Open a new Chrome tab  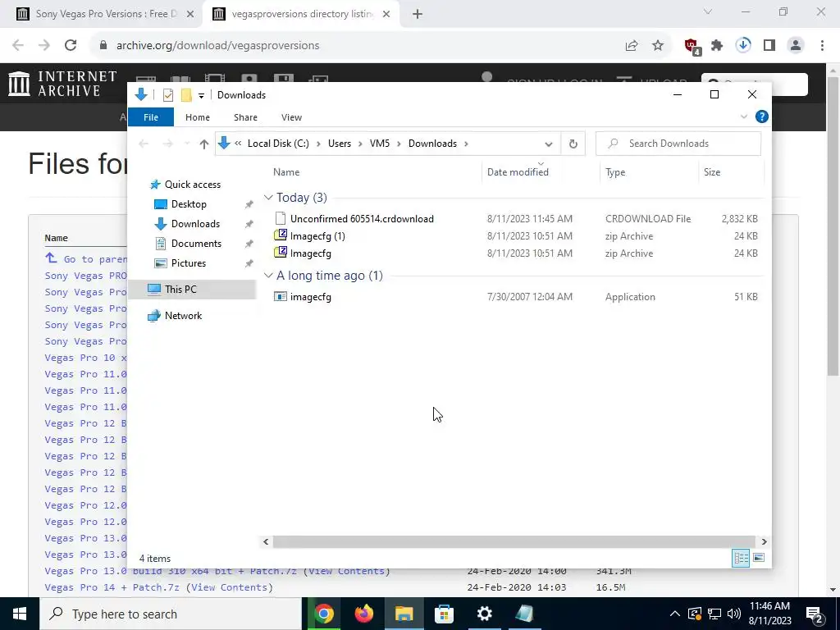[x=418, y=15]
